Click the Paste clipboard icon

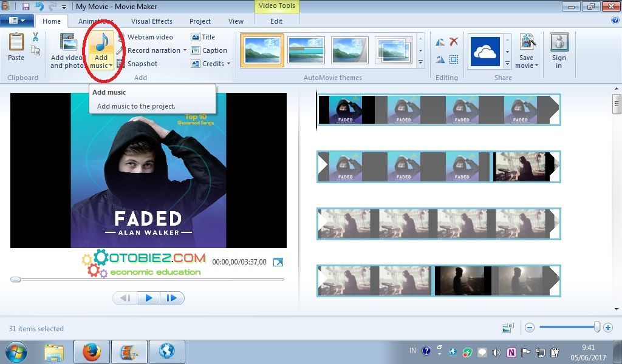tap(16, 42)
